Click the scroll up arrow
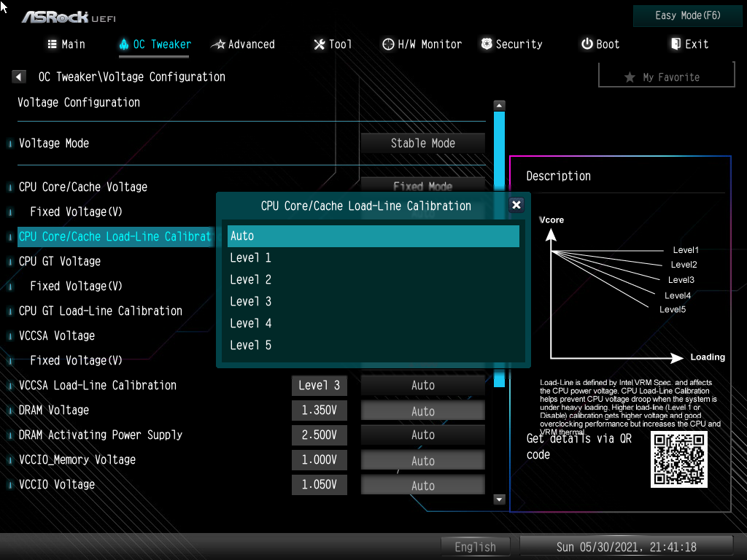This screenshot has width=747, height=560. tap(499, 106)
